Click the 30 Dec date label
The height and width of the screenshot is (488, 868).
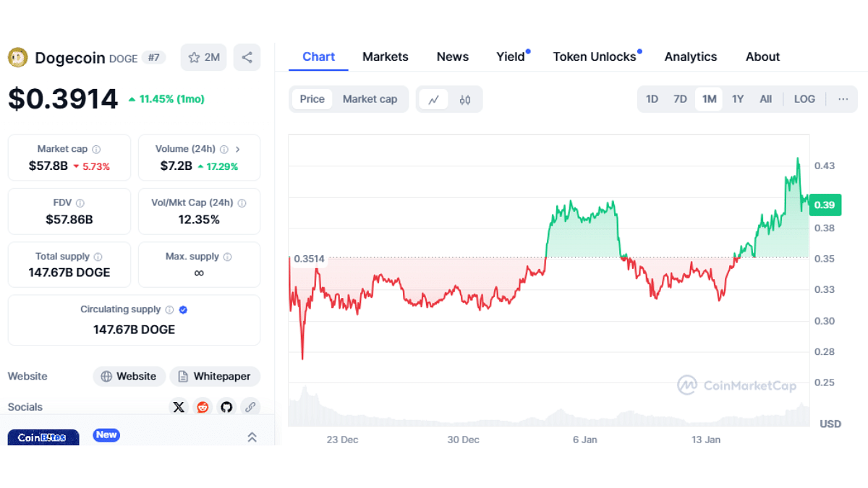tap(463, 440)
